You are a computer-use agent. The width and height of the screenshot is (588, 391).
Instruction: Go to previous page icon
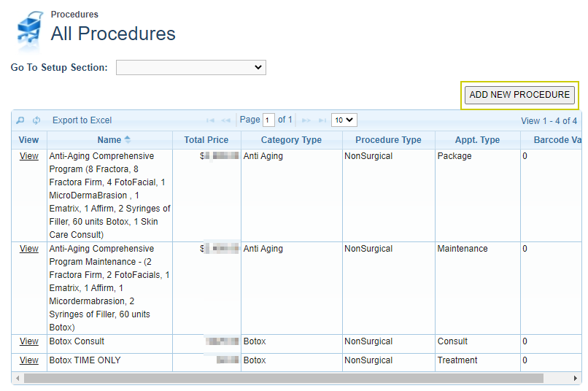click(226, 120)
